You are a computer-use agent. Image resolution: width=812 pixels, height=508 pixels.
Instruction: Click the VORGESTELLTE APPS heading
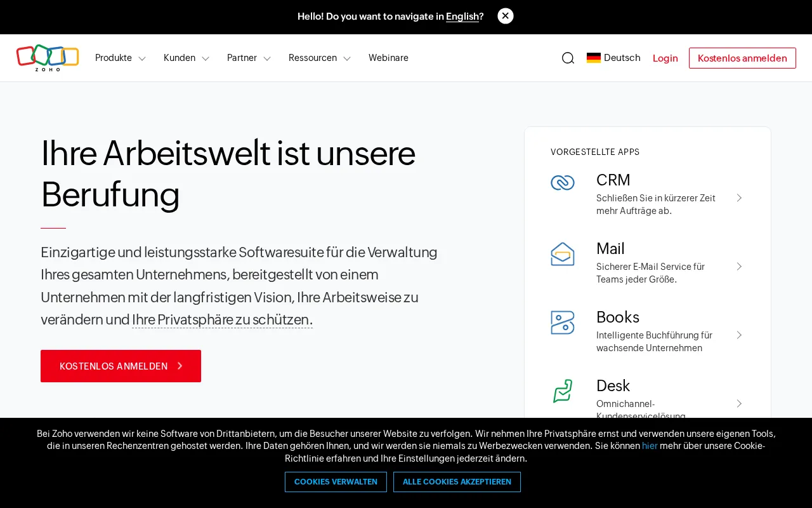595,152
